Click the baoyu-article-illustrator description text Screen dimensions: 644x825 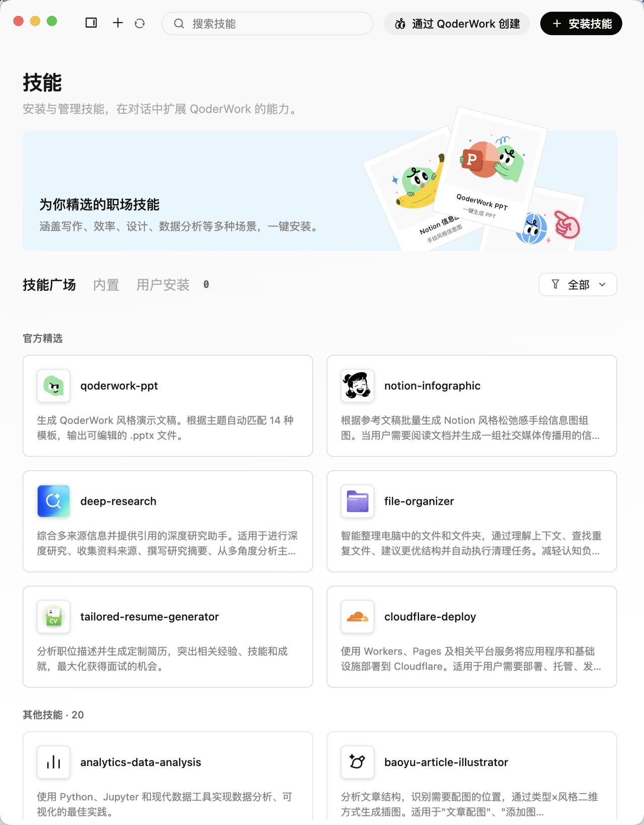pos(469,804)
